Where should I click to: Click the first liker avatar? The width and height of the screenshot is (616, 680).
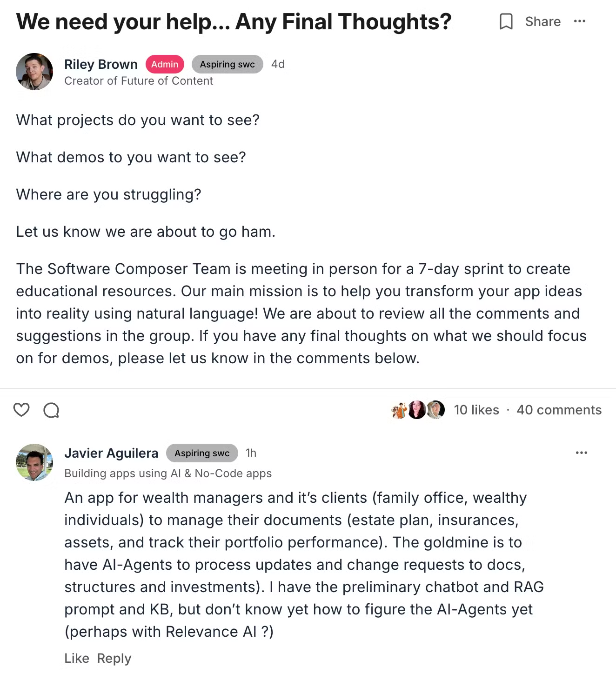(x=399, y=410)
